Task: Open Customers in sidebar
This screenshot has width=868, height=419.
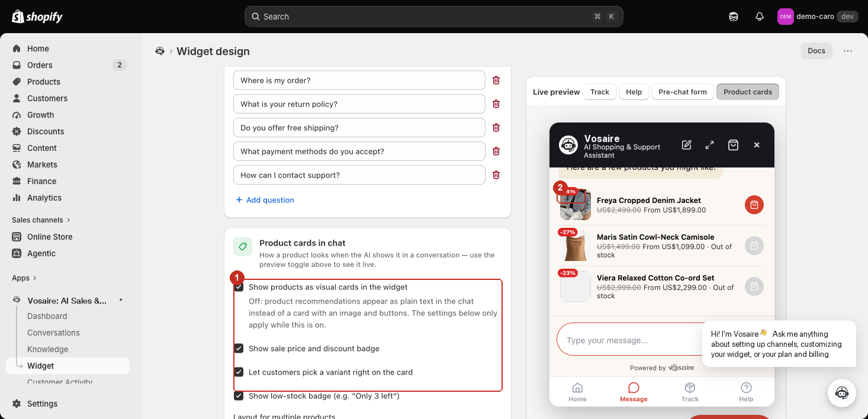Action: 47,98
